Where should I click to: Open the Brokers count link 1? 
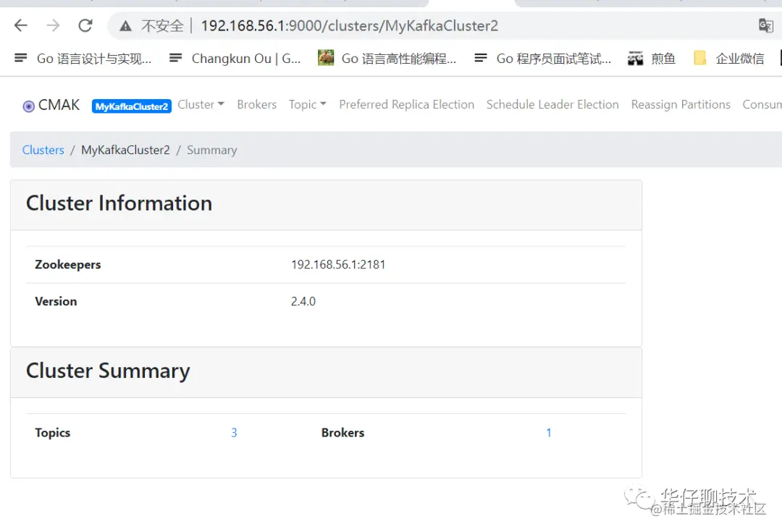coord(549,433)
